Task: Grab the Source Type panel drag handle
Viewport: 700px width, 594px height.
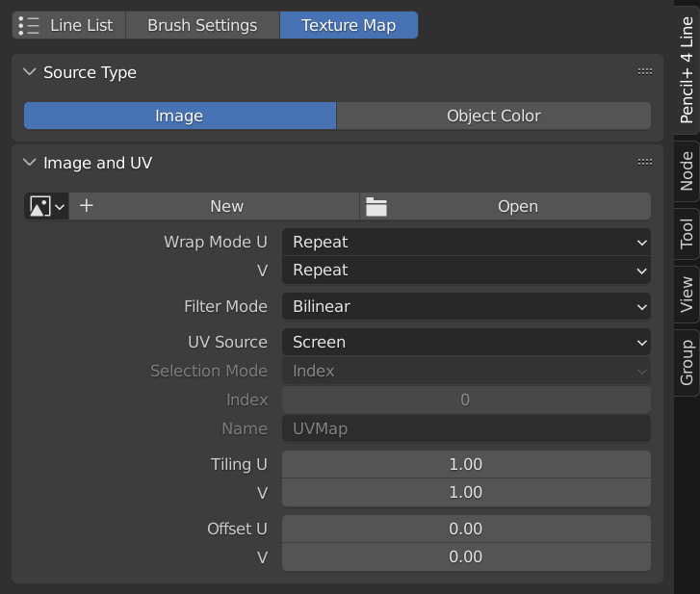Action: click(645, 72)
